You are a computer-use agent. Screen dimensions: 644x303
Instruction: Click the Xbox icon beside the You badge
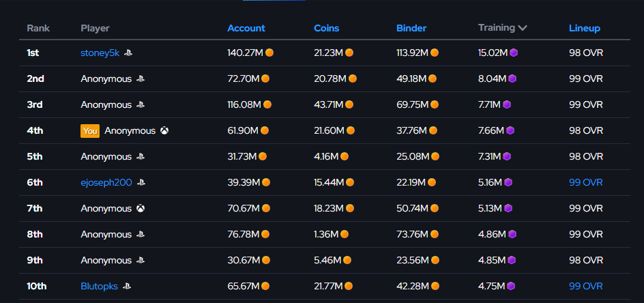[x=164, y=131]
